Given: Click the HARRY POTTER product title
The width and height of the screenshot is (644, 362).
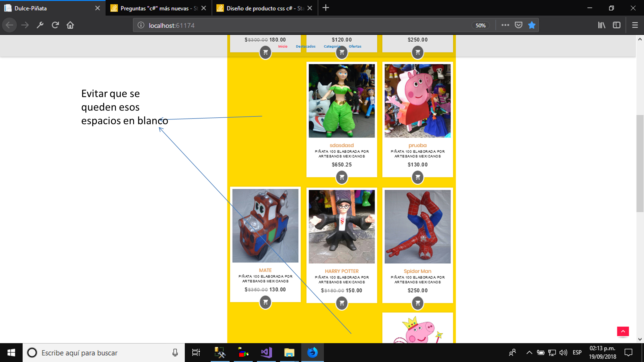Looking at the screenshot, I should click(342, 271).
